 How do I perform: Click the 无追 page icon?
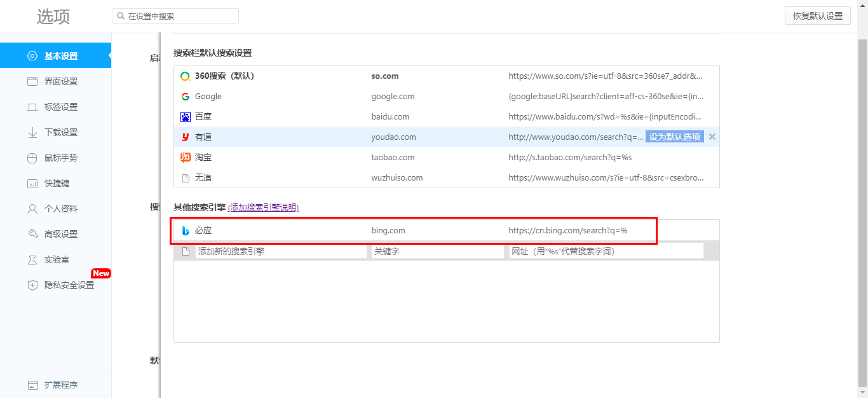pos(186,178)
